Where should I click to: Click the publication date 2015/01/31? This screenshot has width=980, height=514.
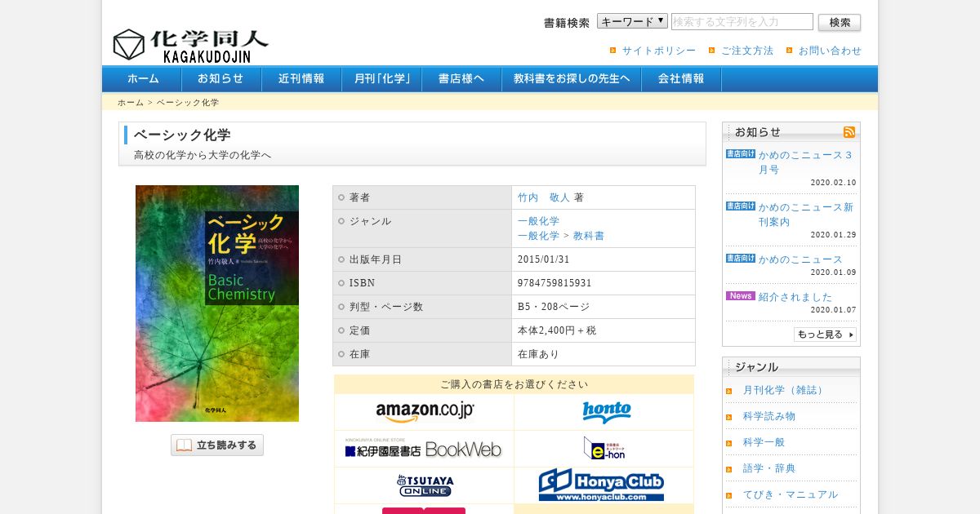click(x=543, y=259)
